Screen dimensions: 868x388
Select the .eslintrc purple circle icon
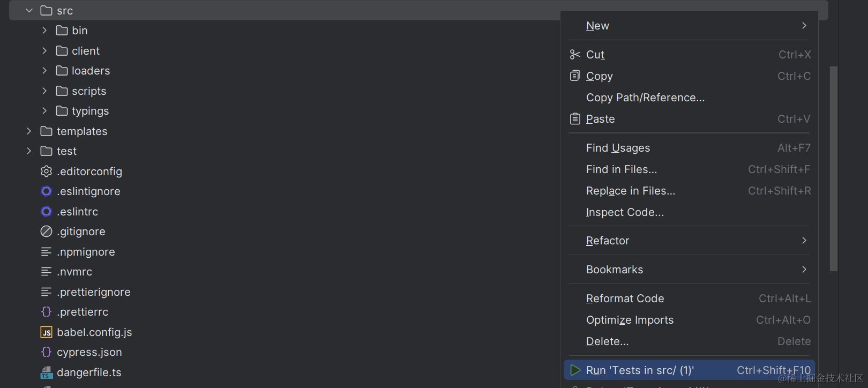point(47,212)
